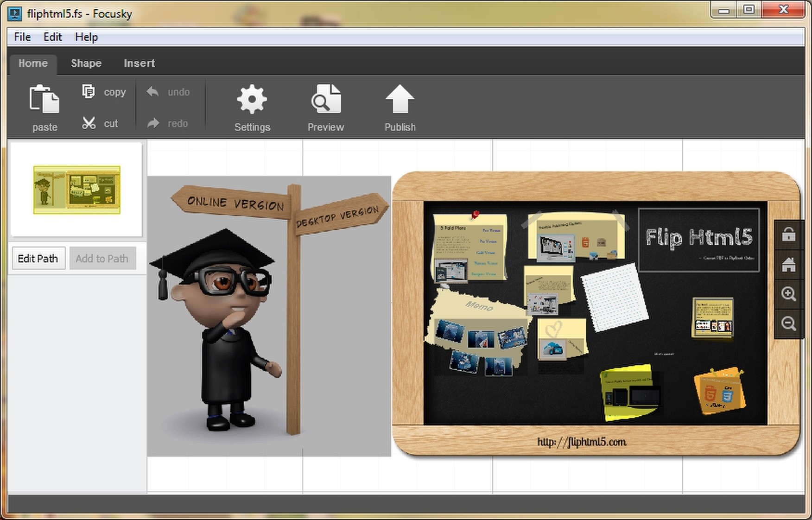Open the Help menu
Image resolution: width=812 pixels, height=520 pixels.
click(x=86, y=37)
